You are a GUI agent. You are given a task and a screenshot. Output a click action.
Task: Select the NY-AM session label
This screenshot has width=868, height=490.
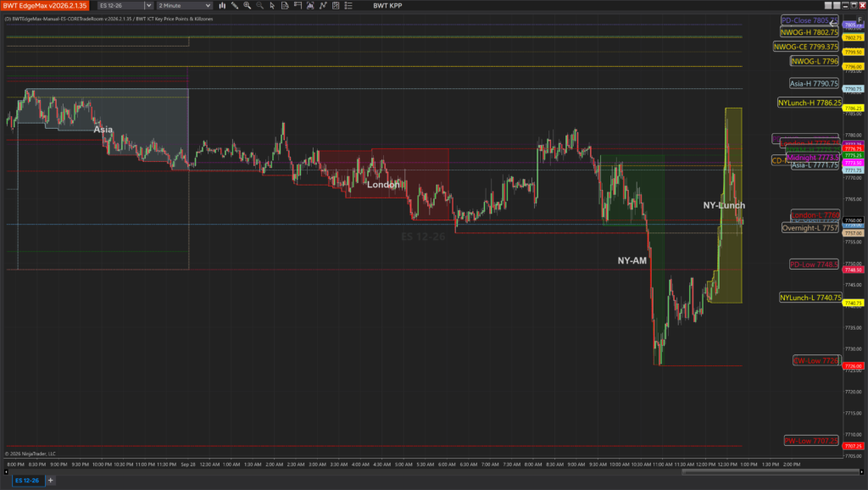632,260
